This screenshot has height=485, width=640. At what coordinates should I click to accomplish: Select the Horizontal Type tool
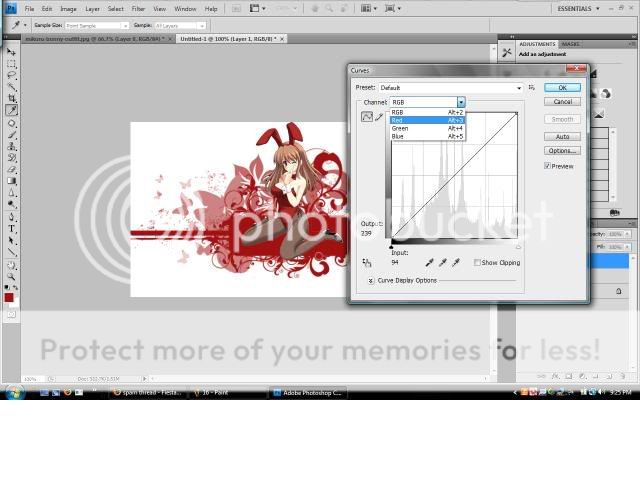pyautogui.click(x=11, y=229)
